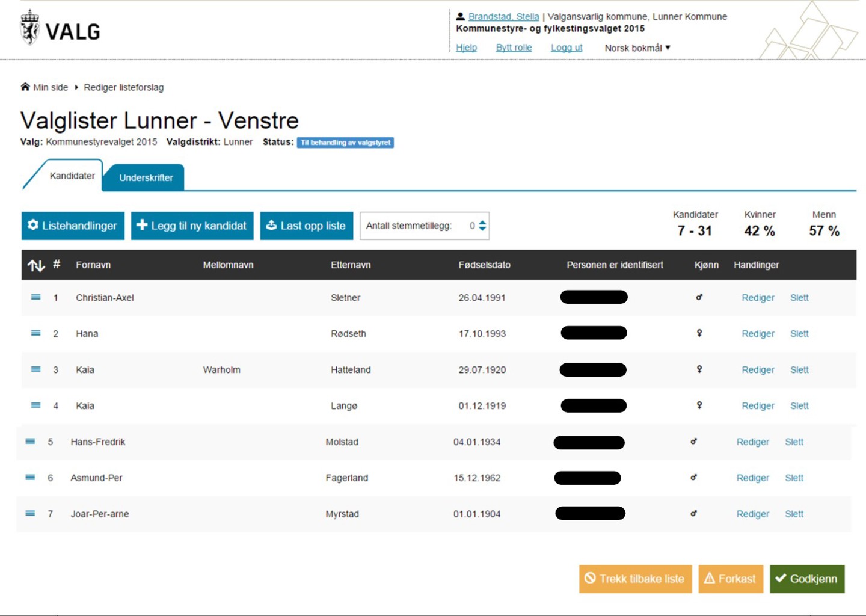The image size is (866, 616).
Task: Adjust the Antall stemmetillegg stepper arrows
Action: tap(482, 226)
